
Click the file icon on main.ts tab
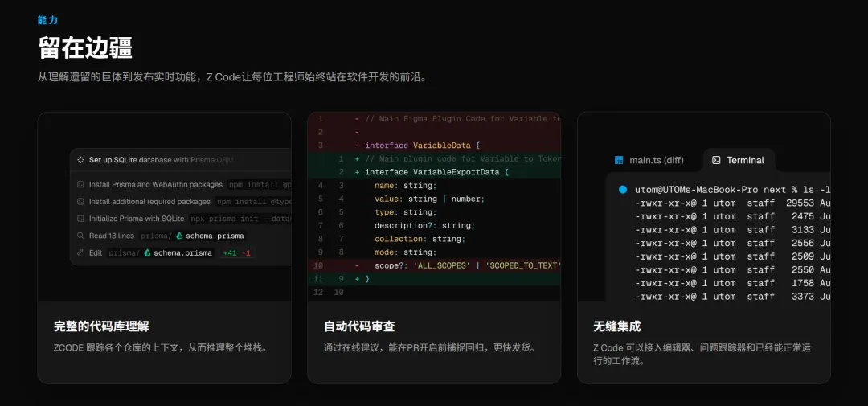click(619, 160)
